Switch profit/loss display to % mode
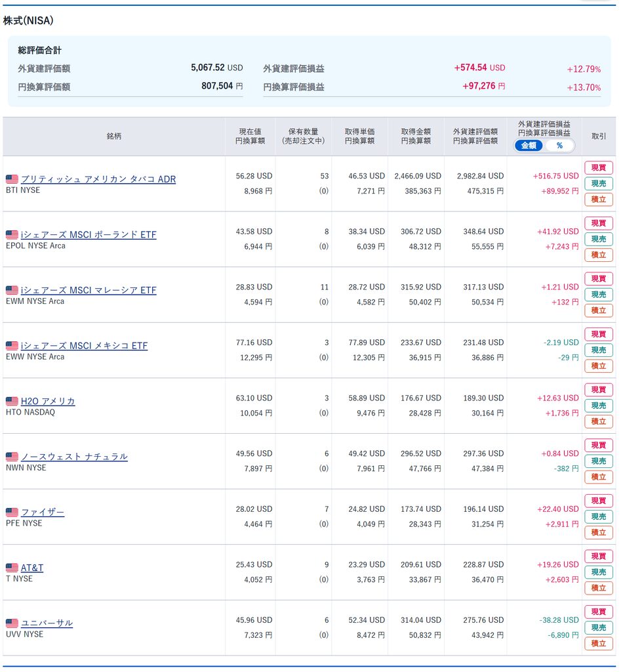This screenshot has height=672, width=623. pyautogui.click(x=559, y=146)
